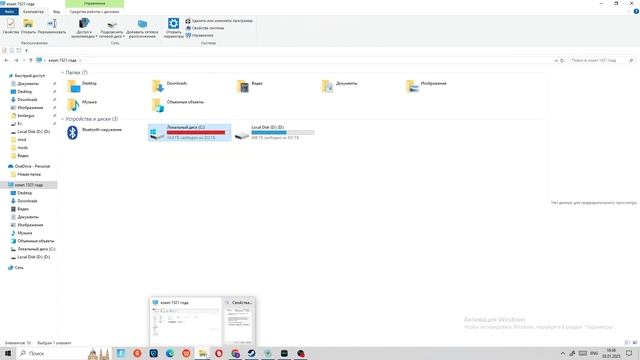Click Downloads under Быстрый доступ
Screen dimensions: 640x360
(x=27, y=100)
